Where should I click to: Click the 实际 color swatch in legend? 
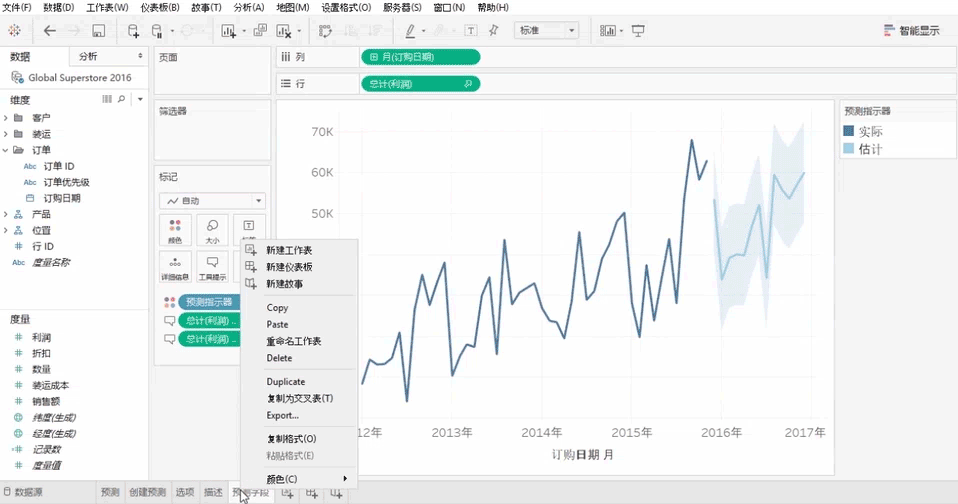pyautogui.click(x=849, y=131)
